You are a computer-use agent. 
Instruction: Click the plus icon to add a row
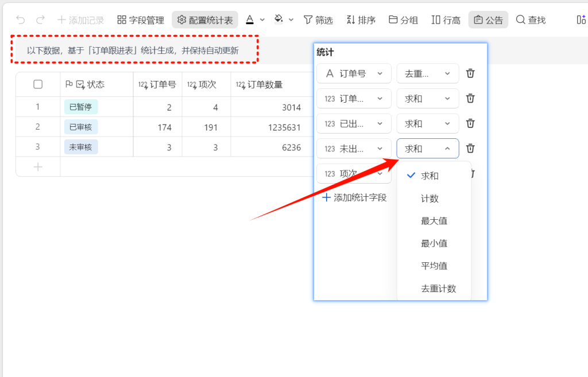point(38,167)
